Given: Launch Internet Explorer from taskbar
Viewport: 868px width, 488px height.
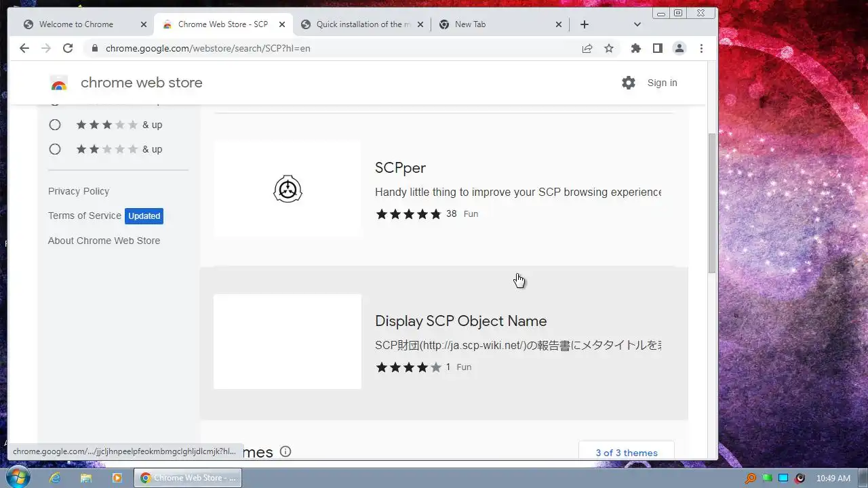Looking at the screenshot, I should [55, 478].
